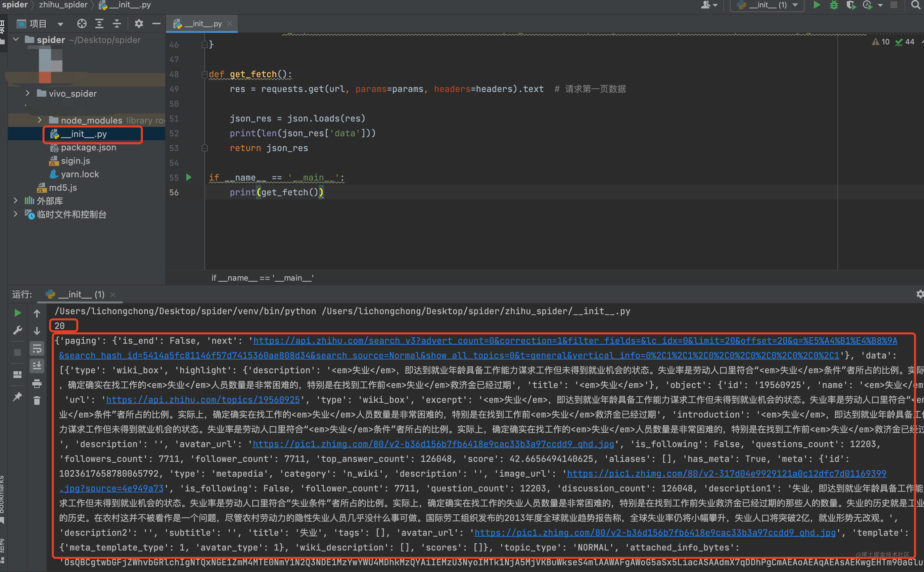924x572 pixels.
Task: Click the profiler icon in the top toolbar
Action: (x=867, y=5)
